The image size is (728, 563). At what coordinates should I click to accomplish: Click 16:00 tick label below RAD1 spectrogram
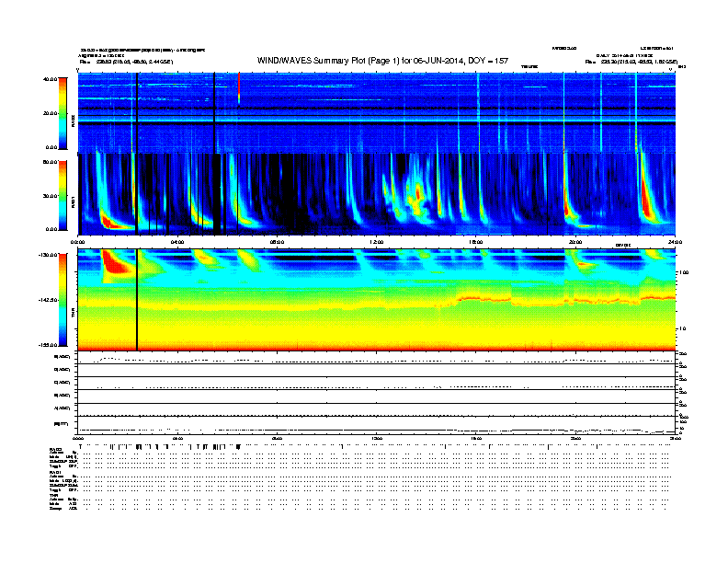(476, 242)
